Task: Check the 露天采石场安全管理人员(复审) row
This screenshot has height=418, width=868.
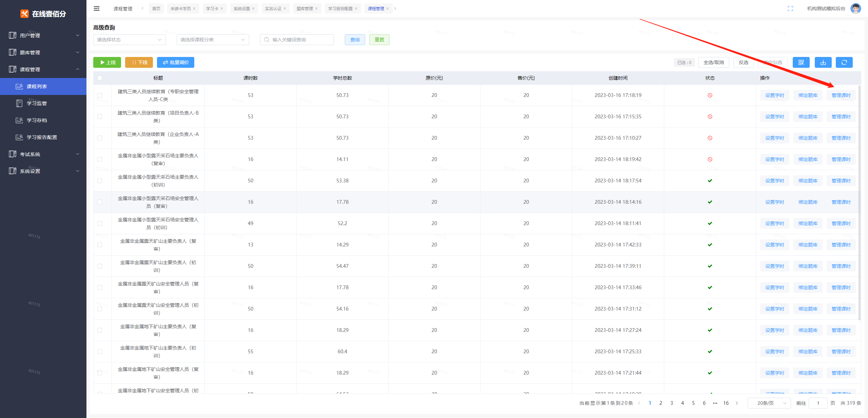Action: 100,202
